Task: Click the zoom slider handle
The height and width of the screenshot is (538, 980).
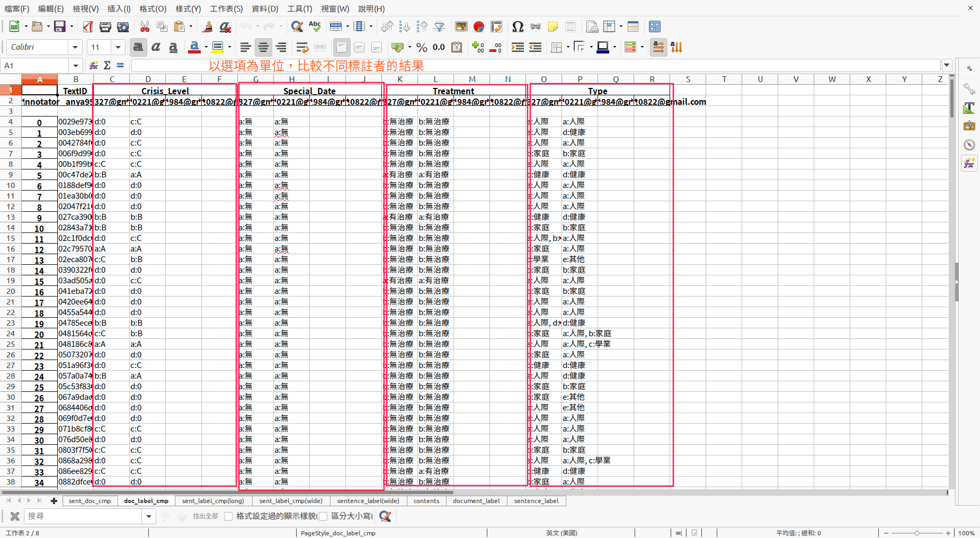Action: [917, 533]
